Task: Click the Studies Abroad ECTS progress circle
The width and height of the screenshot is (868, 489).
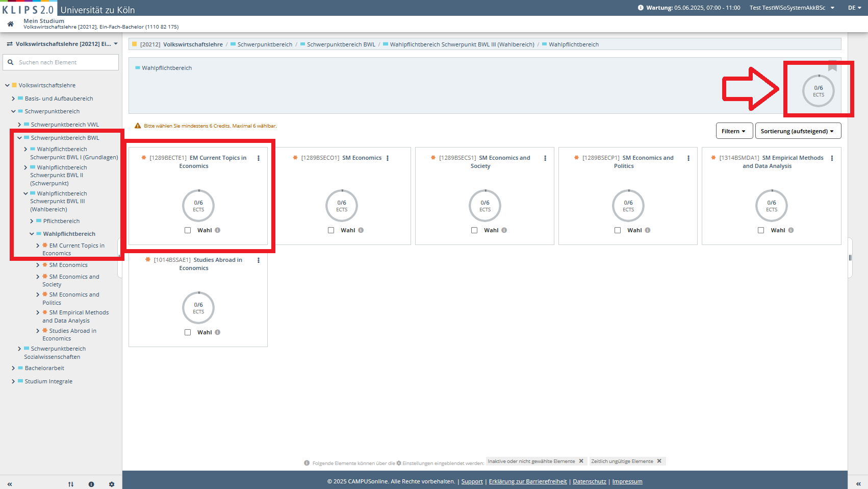Action: click(198, 308)
